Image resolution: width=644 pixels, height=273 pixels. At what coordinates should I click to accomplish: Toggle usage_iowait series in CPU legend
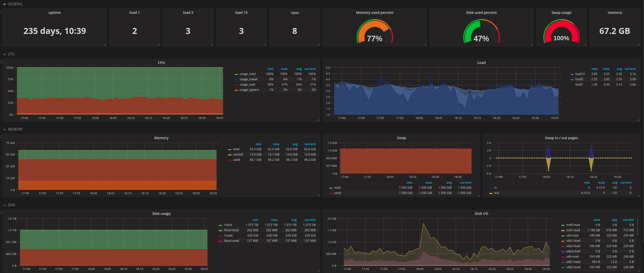coord(248,79)
